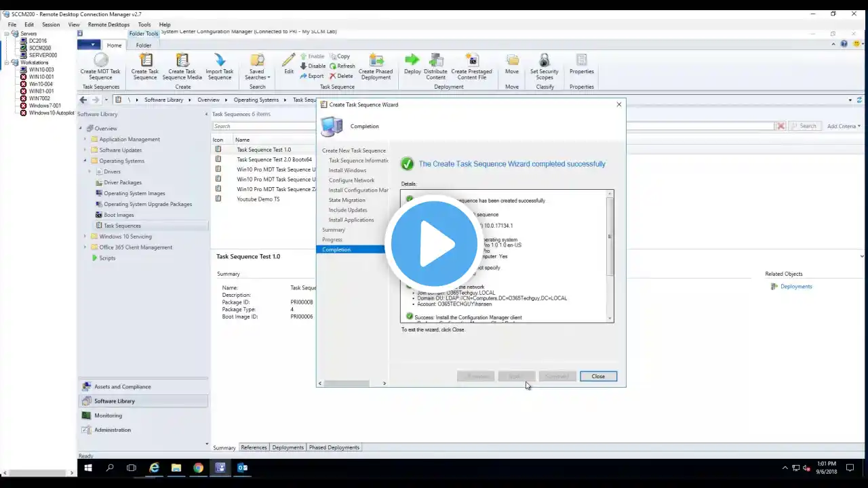Click the green Deploy arrow icon
868x488 pixels.
[412, 60]
